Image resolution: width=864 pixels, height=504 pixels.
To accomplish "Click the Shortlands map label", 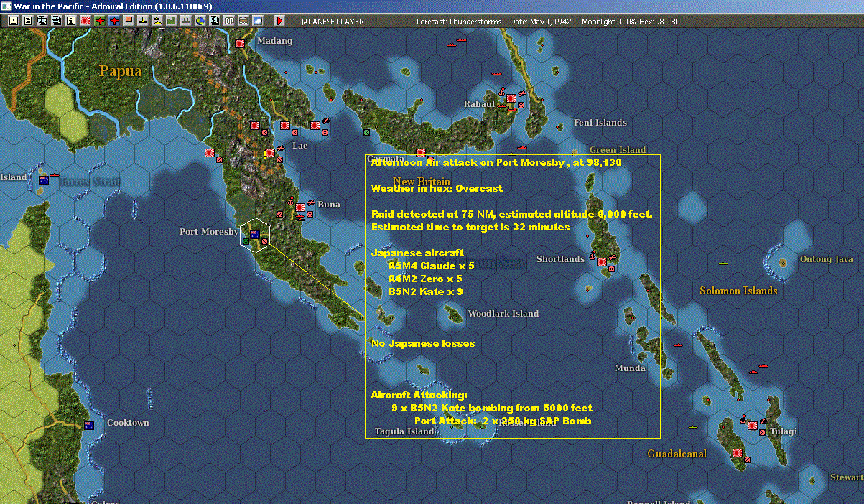I will [x=561, y=259].
